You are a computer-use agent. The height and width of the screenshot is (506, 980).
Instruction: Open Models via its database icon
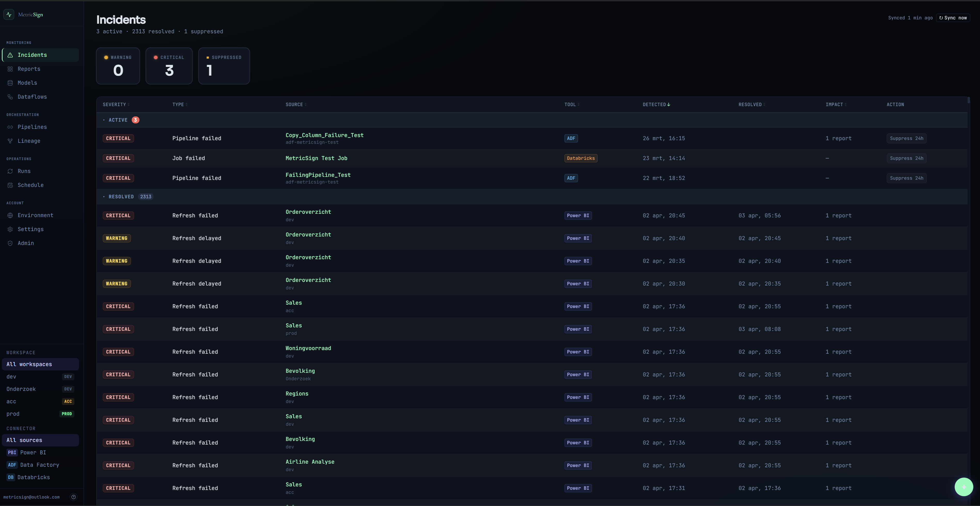click(10, 83)
